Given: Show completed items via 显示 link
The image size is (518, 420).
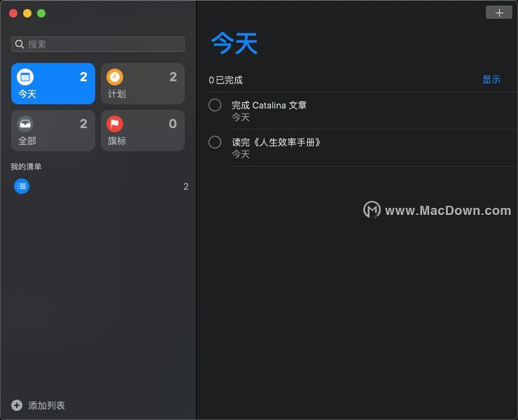Looking at the screenshot, I should 491,80.
